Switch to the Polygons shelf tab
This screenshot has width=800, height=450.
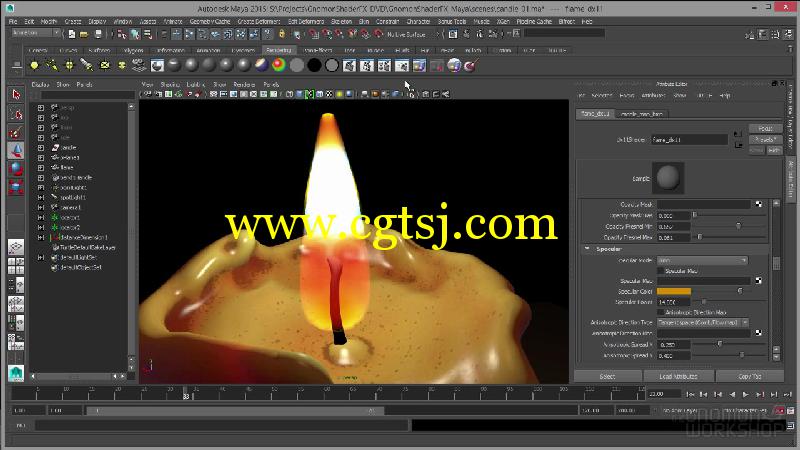click(x=134, y=51)
